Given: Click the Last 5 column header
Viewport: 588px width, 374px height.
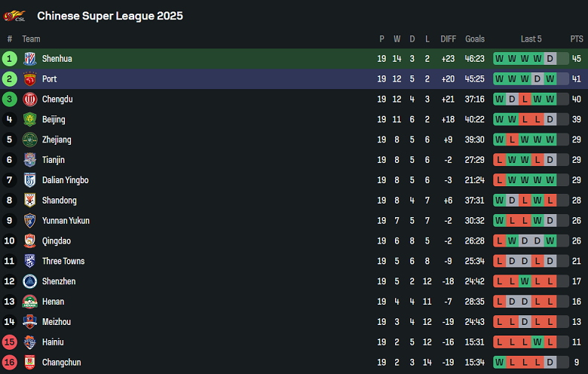Looking at the screenshot, I should click(531, 39).
